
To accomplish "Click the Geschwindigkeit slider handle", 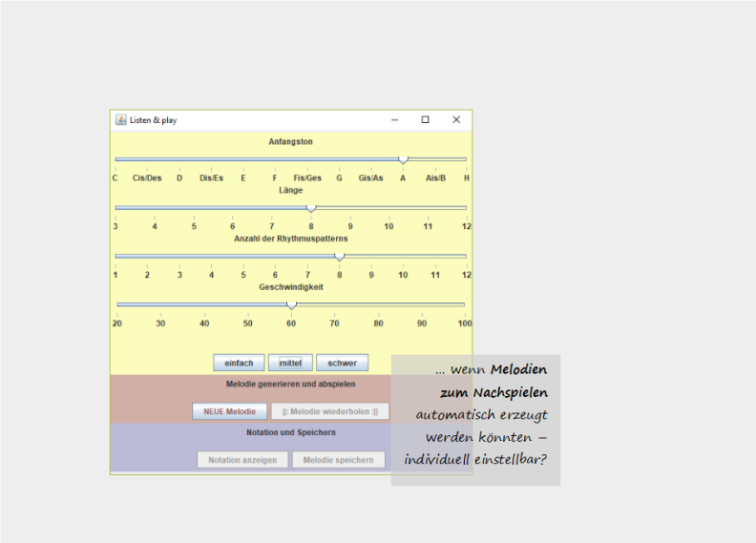I will coord(291,304).
